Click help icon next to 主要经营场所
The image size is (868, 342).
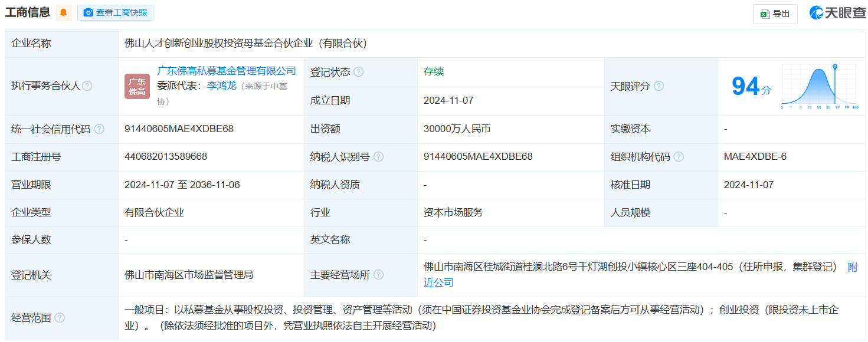378,275
